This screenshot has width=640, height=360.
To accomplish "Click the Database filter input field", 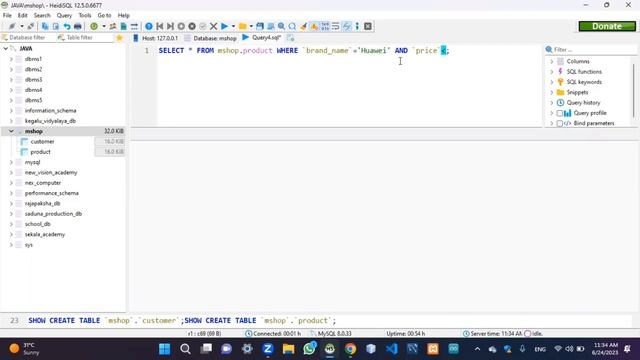I will [28, 38].
